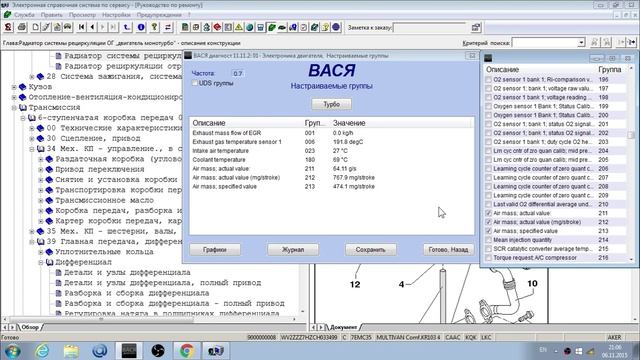
Task: Open the Править menu
Action: tap(51, 15)
